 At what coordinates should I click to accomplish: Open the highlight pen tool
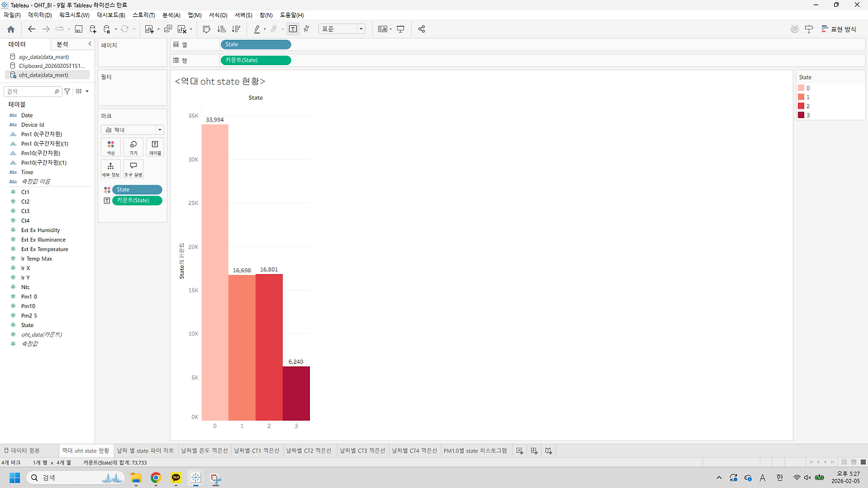pyautogui.click(x=257, y=29)
